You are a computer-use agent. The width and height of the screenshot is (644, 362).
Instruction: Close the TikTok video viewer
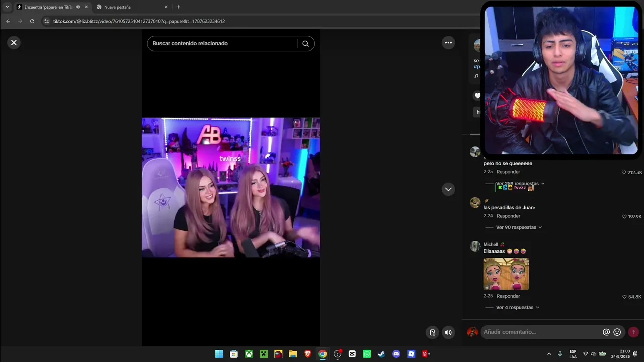(x=14, y=43)
